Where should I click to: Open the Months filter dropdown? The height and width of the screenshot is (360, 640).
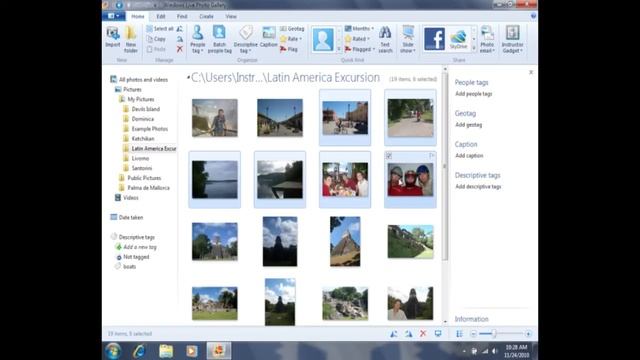click(x=360, y=29)
